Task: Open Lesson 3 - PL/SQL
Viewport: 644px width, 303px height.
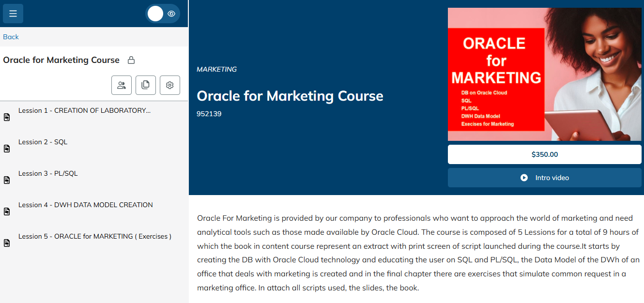Action: [x=48, y=173]
